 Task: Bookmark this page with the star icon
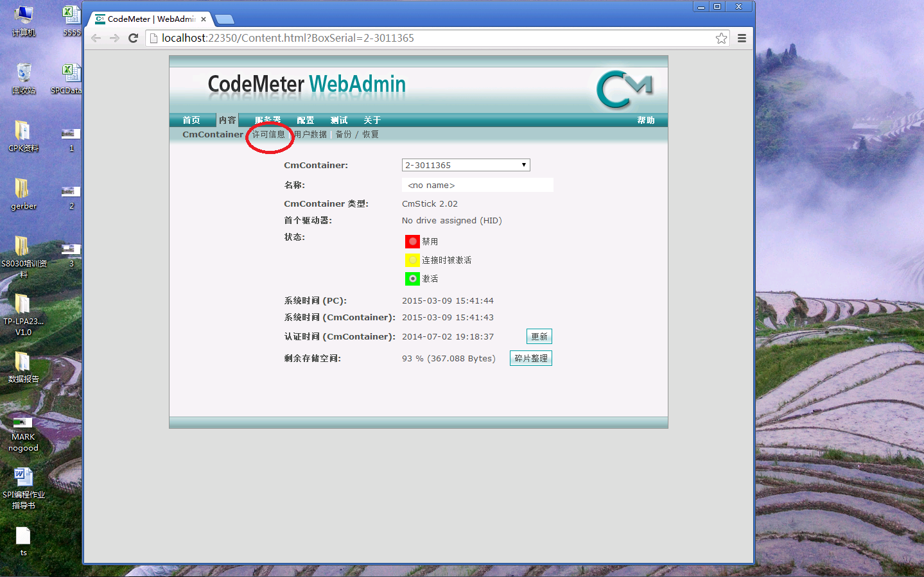[721, 39]
